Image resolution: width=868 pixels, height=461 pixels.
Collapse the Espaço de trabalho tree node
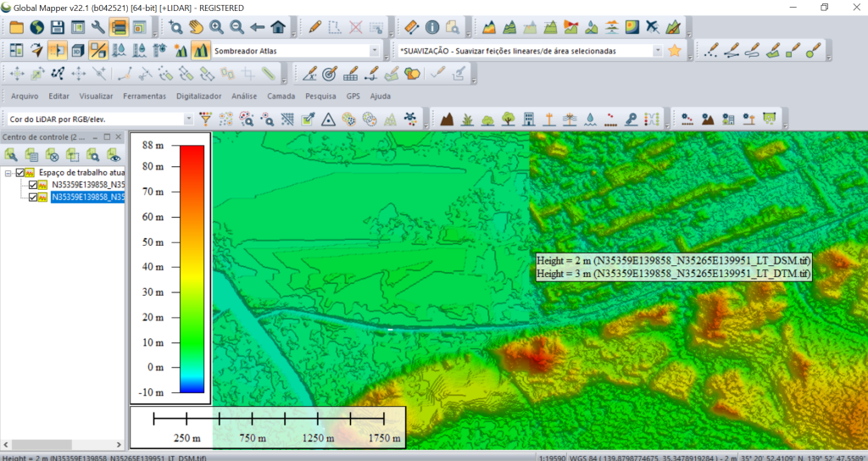point(8,173)
